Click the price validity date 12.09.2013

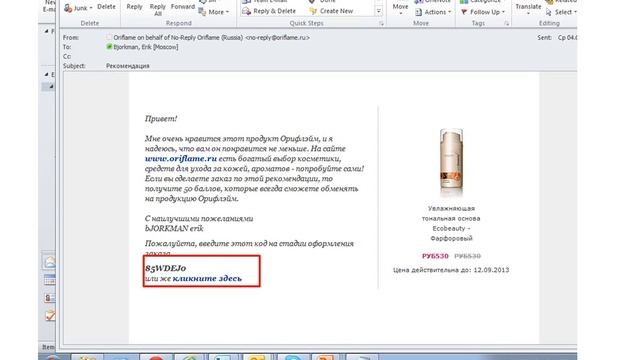pyautogui.click(x=491, y=270)
